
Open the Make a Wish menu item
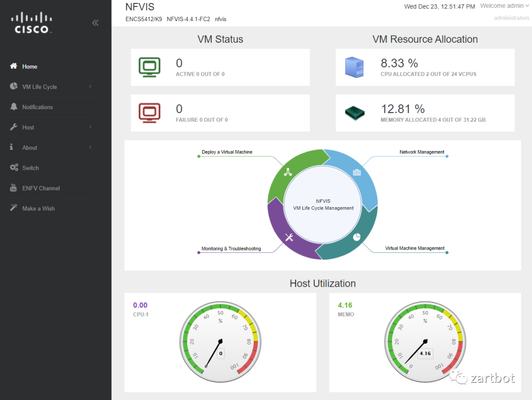[x=52, y=209]
